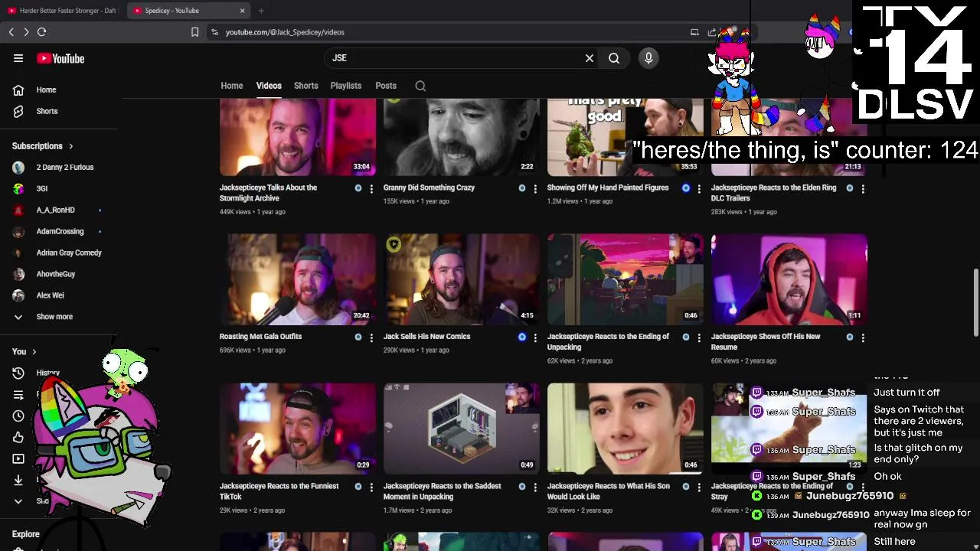The image size is (980, 551).
Task: Open options for Reacts to the Funniest TikTok
Action: tap(371, 487)
